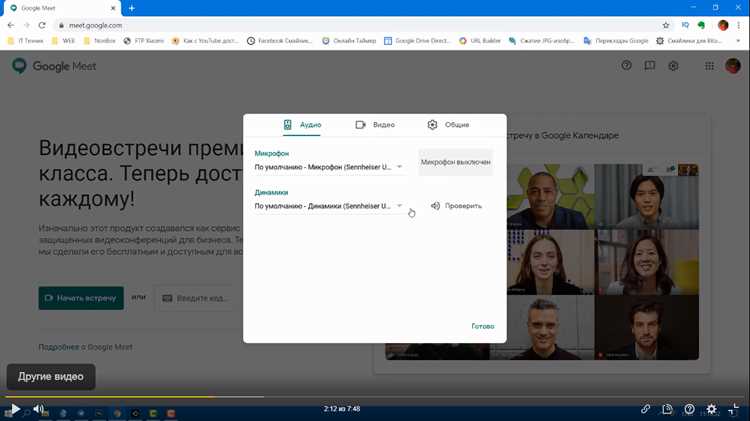The image size is (750, 421).
Task: Exit fullscreen in the video player
Action: click(x=733, y=409)
